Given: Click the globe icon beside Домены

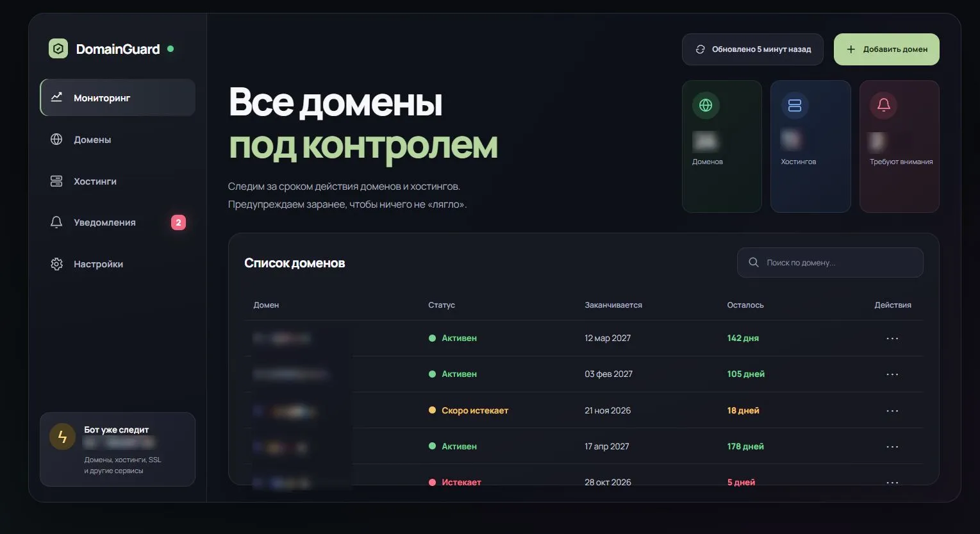Looking at the screenshot, I should pos(56,139).
